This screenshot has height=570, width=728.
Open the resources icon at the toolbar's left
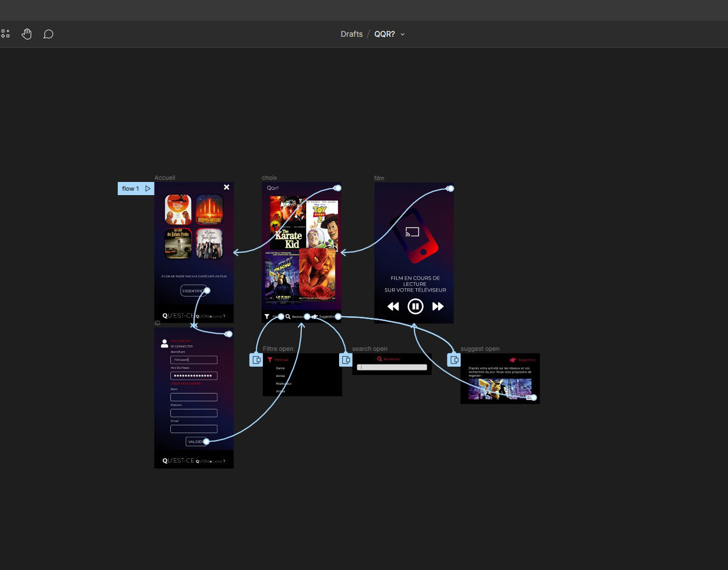click(5, 34)
